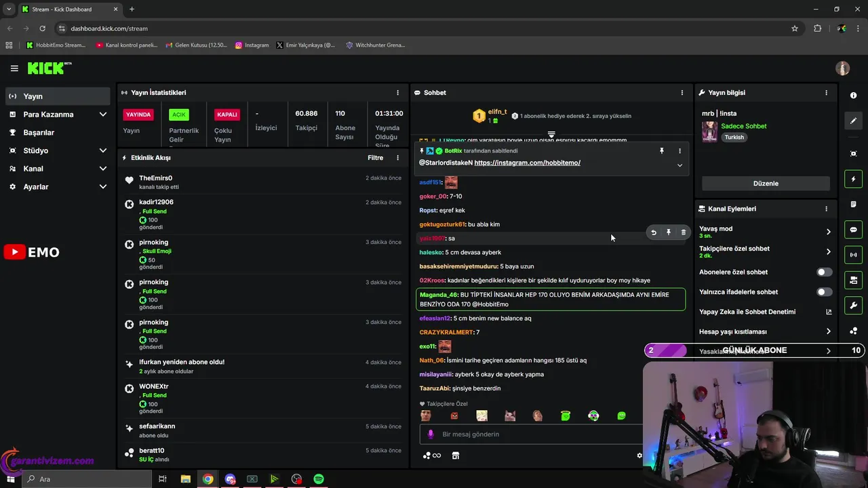
Task: Open Kanal Eylemleri panel three-dot menu
Action: 826,209
